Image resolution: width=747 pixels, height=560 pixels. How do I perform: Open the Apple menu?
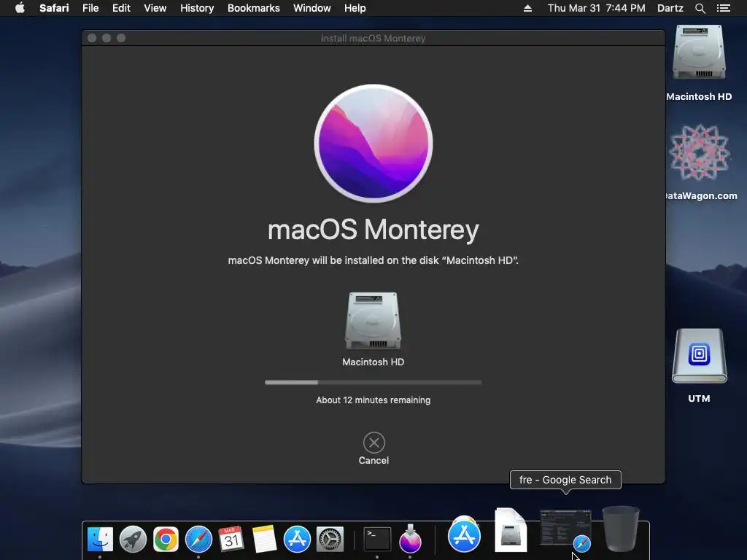pyautogui.click(x=20, y=8)
